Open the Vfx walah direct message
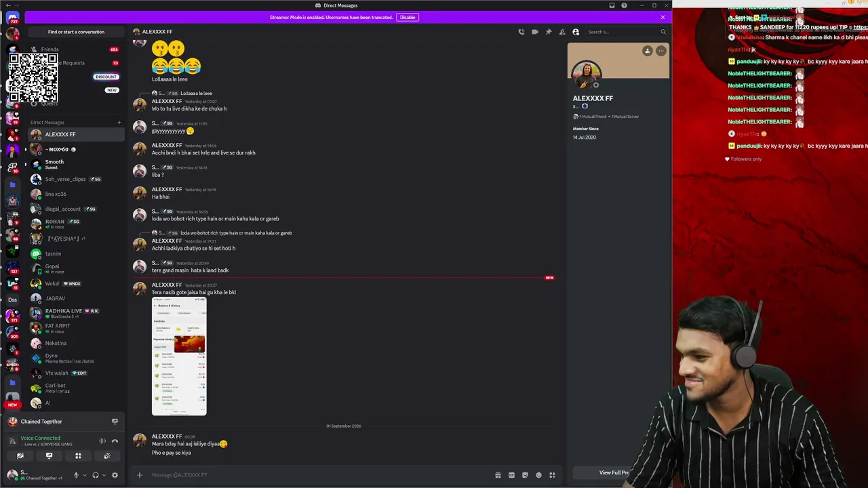868x488 pixels. coord(76,373)
